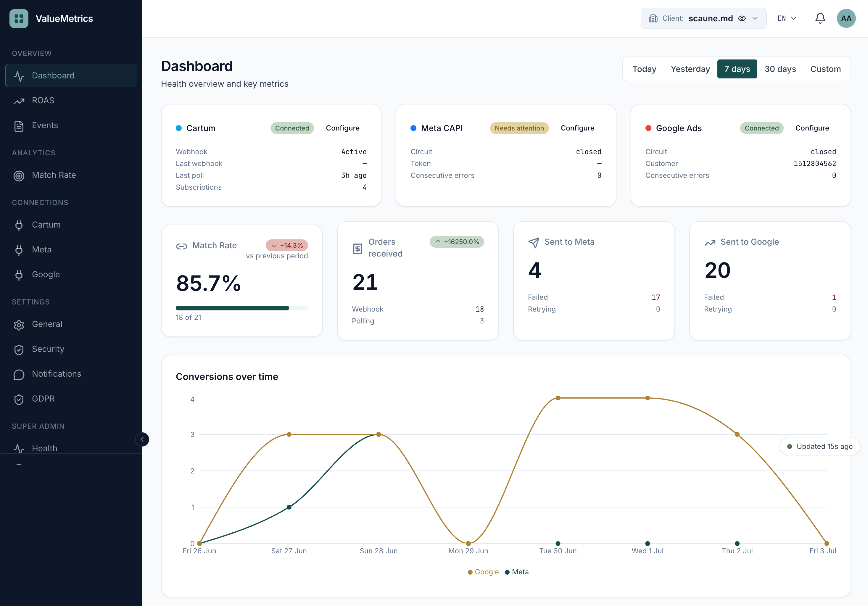The image size is (868, 606).
Task: Click the Health pulse icon under Super Admin
Action: click(19, 449)
